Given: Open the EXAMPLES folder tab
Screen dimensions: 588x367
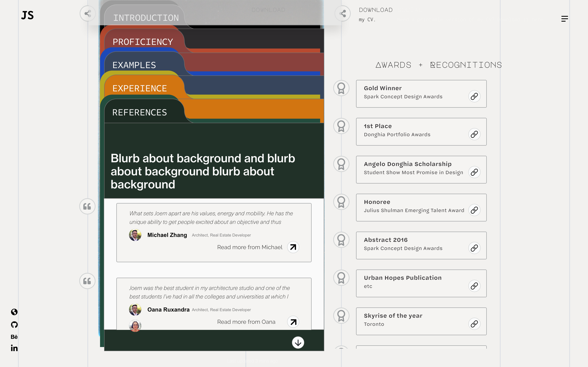Looking at the screenshot, I should [x=134, y=65].
